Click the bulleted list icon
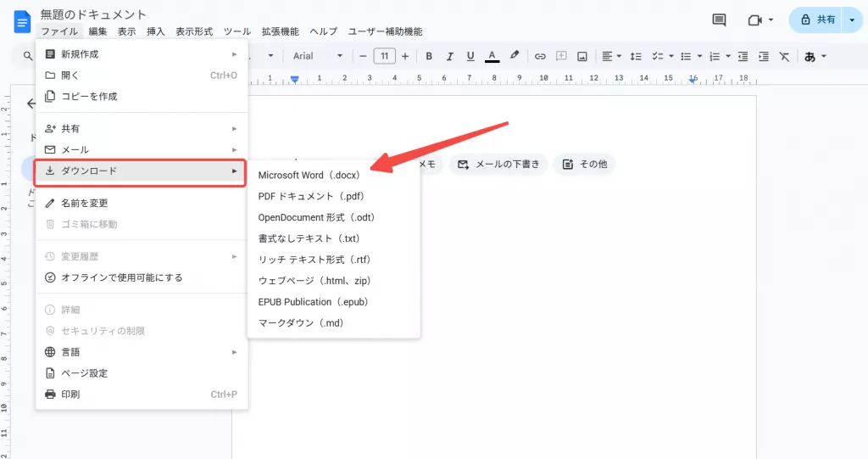Image resolution: width=868 pixels, height=459 pixels. [x=686, y=56]
